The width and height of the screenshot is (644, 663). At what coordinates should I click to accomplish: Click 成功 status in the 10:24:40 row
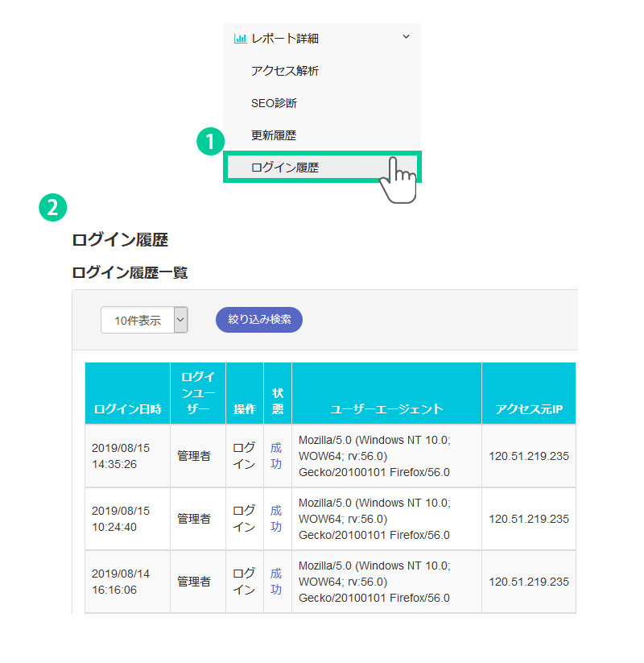click(276, 518)
